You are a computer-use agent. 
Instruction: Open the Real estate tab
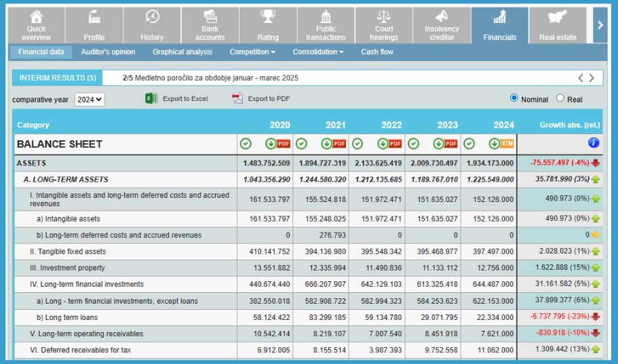pos(558,25)
